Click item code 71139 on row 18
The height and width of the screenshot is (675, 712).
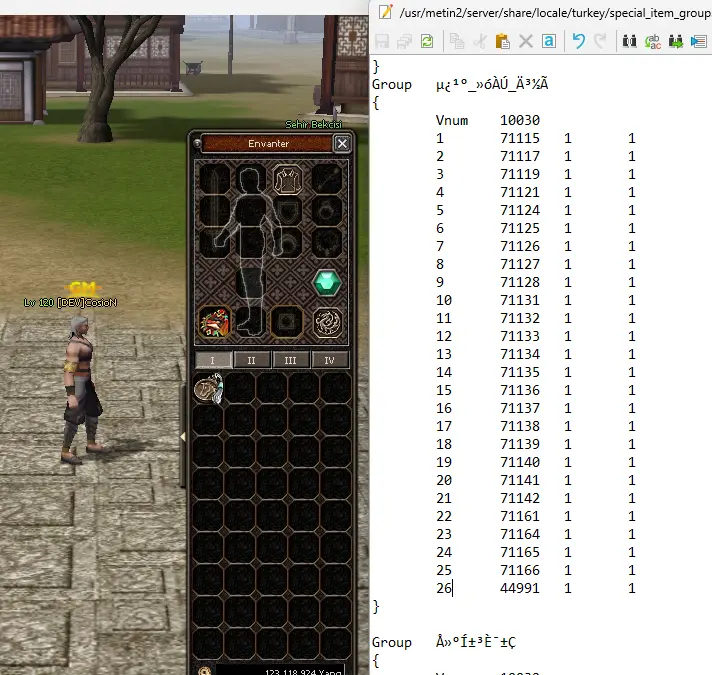pyautogui.click(x=520, y=444)
